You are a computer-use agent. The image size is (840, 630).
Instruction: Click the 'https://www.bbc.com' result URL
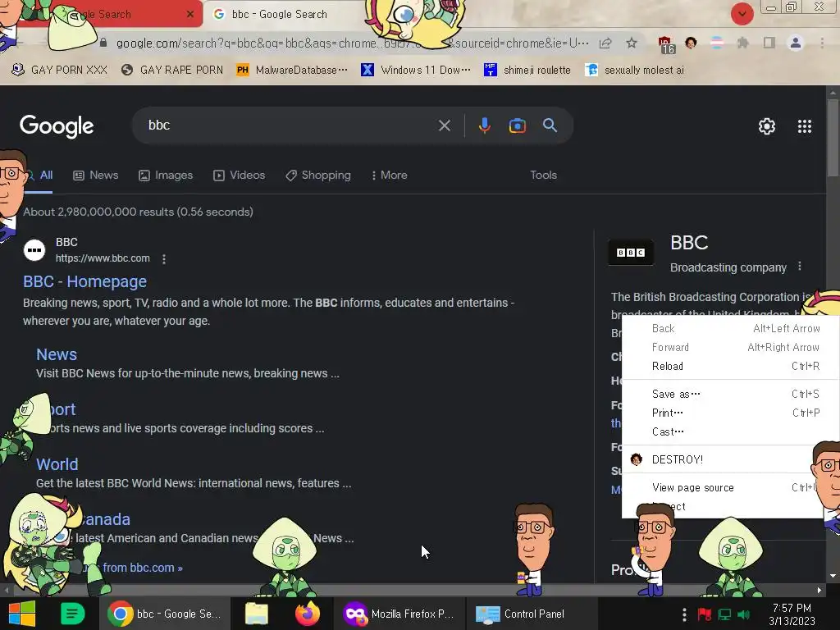[103, 258]
